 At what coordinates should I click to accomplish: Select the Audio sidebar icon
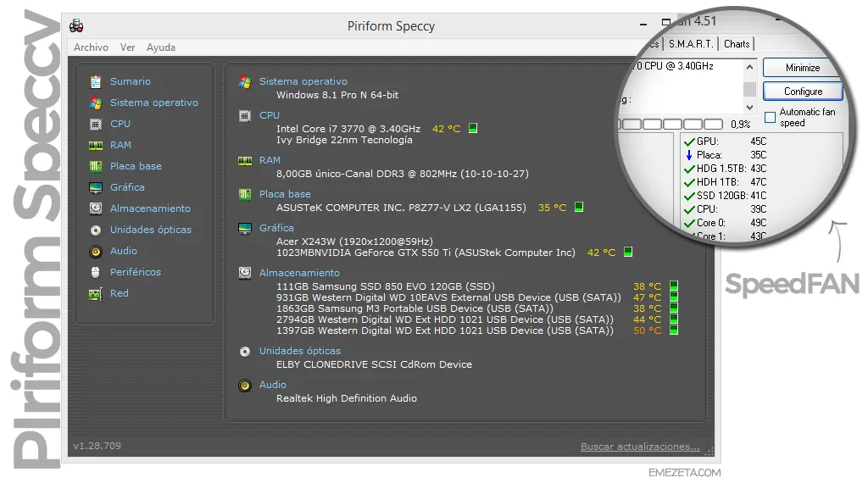click(96, 251)
